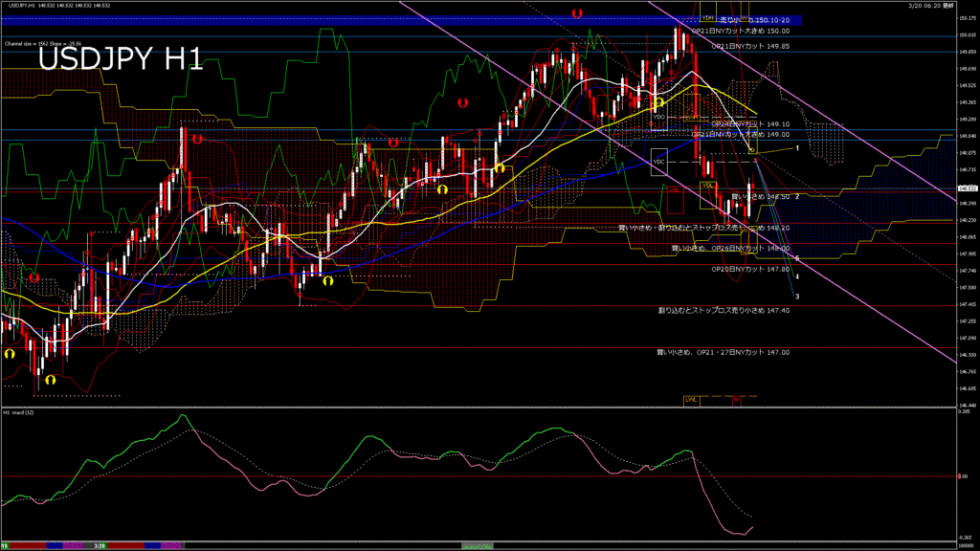Select the OP21日NYカット大きめ 150.00 label
The width and height of the screenshot is (980, 551).
[x=741, y=32]
